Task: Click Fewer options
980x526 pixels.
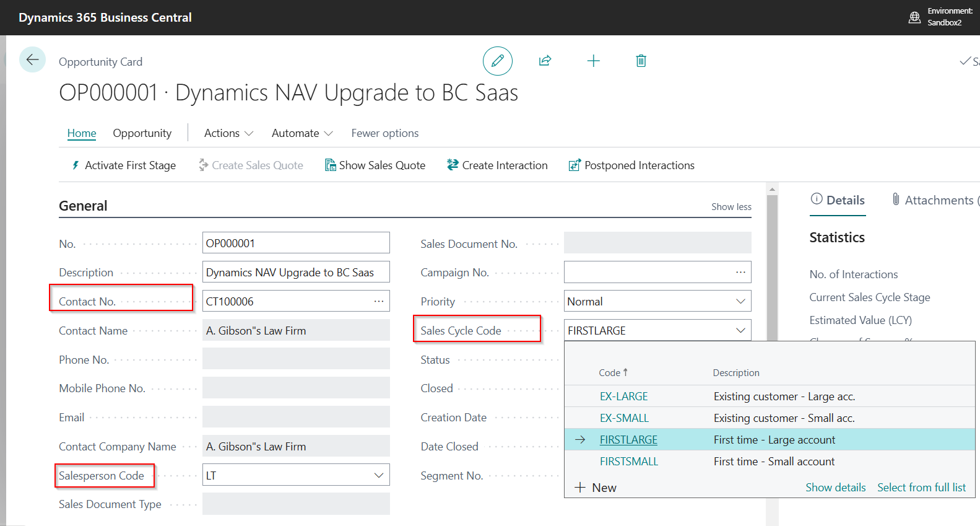Action: 385,133
